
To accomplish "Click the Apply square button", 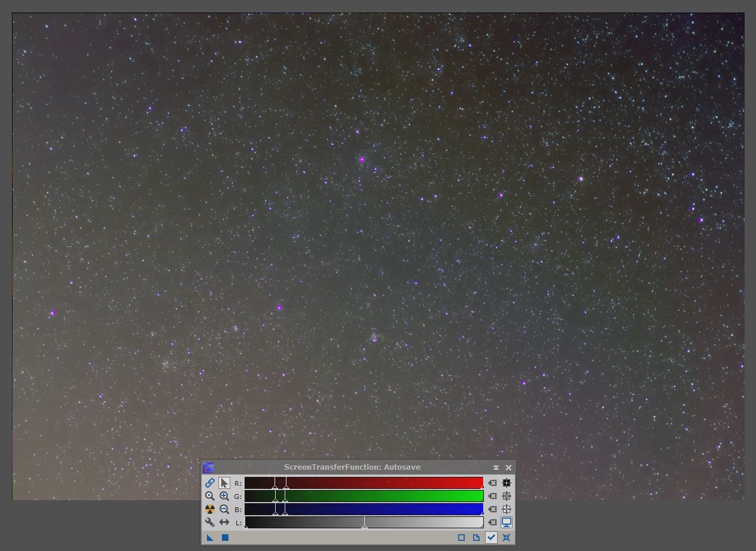I will pos(225,538).
